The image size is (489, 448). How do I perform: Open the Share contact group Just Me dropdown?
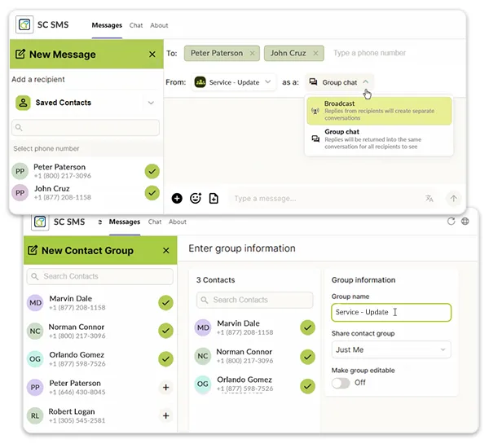[391, 349]
